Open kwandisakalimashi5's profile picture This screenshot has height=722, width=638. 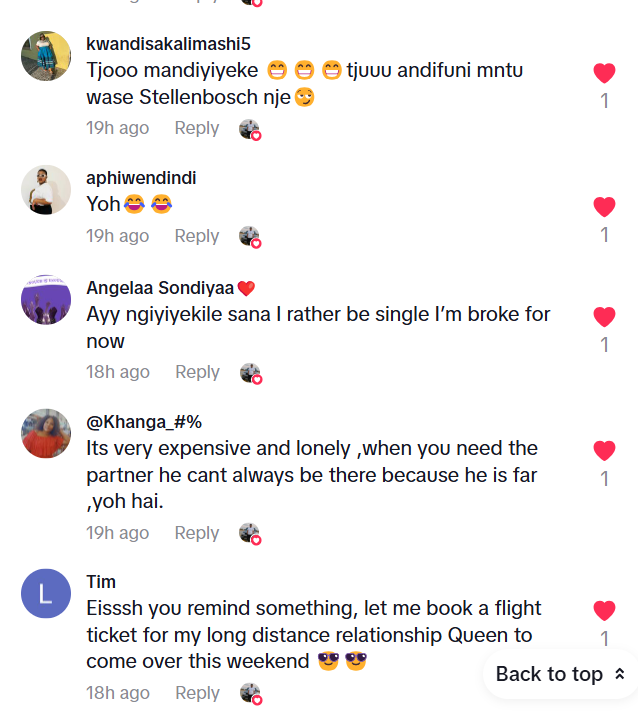click(46, 56)
